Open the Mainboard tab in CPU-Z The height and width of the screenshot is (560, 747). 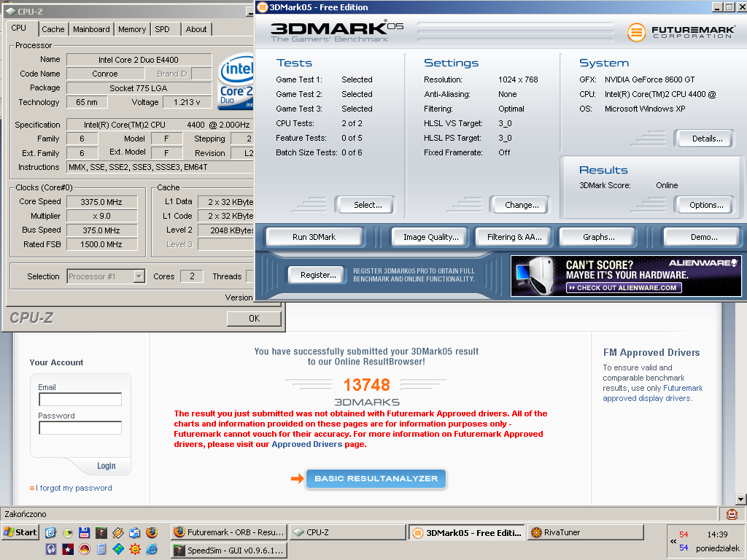click(x=91, y=29)
